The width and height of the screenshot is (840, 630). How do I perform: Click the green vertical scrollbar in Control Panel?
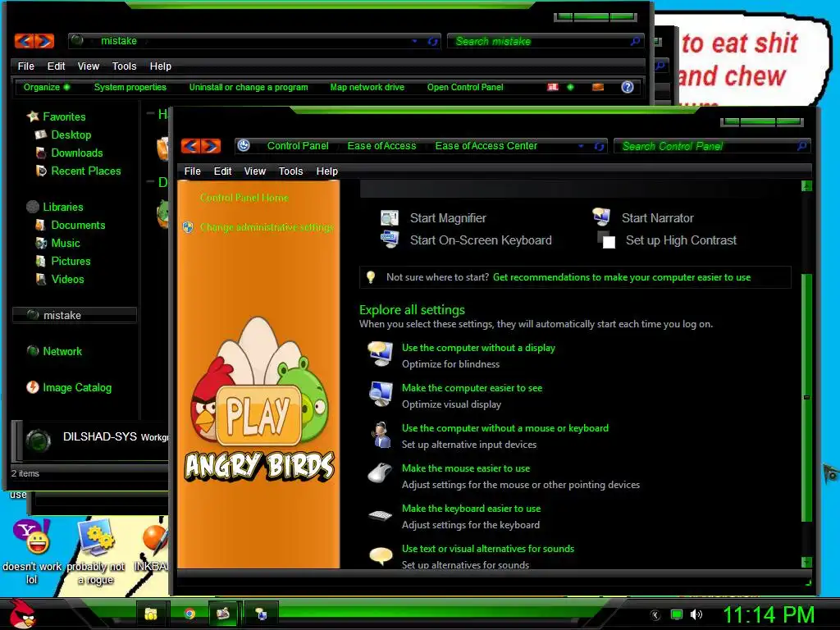point(807,396)
